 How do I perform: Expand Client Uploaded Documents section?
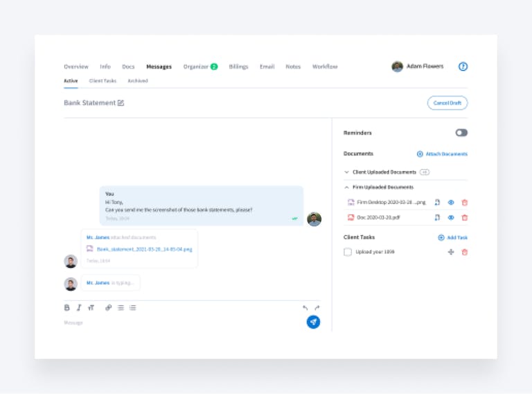[x=346, y=172]
